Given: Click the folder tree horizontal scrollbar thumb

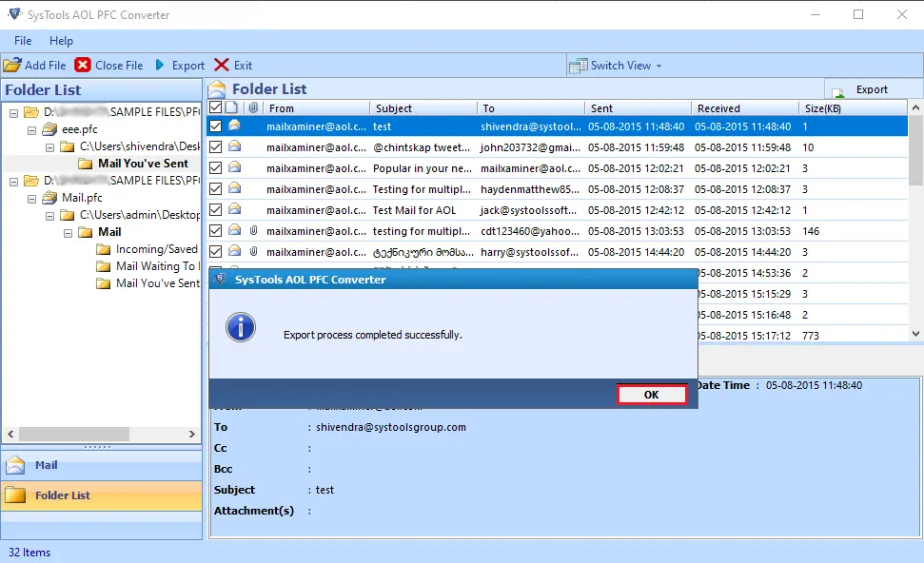Looking at the screenshot, I should click(74, 434).
